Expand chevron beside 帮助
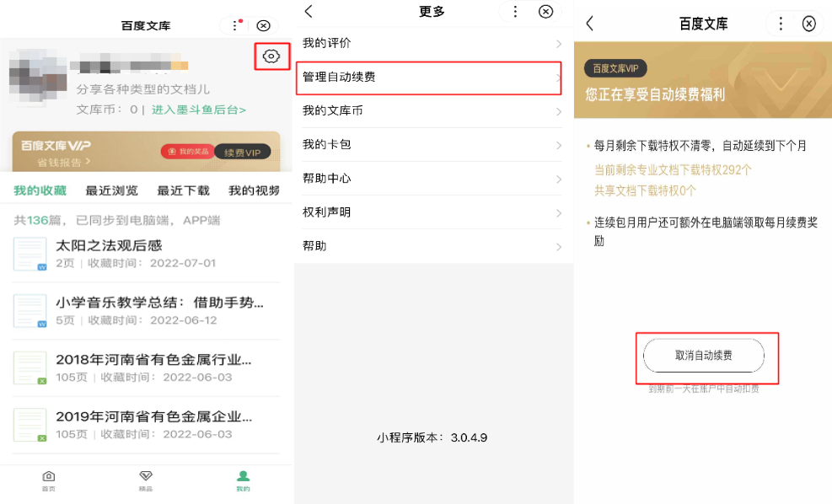 click(559, 247)
